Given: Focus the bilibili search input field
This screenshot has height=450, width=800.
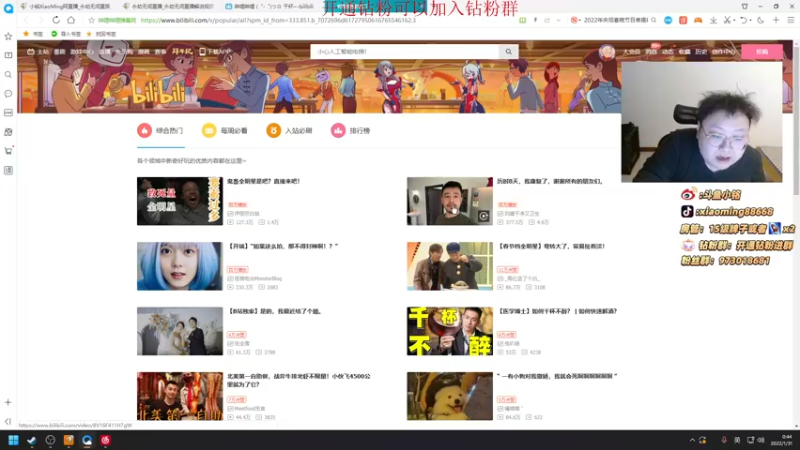Looking at the screenshot, I should [405, 52].
